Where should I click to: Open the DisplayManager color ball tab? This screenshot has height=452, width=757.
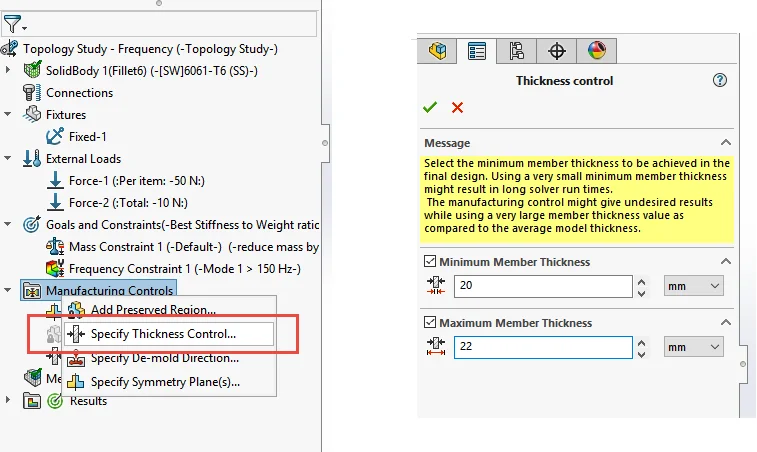point(597,51)
